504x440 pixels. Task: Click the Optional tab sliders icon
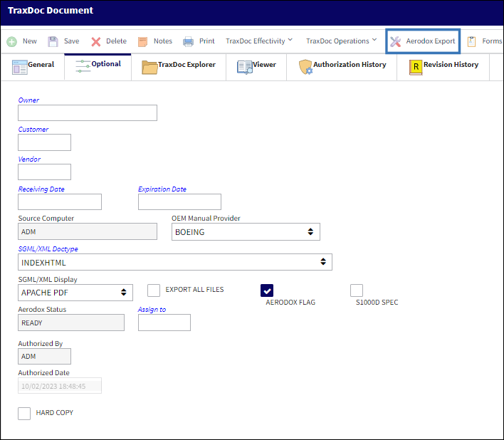(83, 66)
